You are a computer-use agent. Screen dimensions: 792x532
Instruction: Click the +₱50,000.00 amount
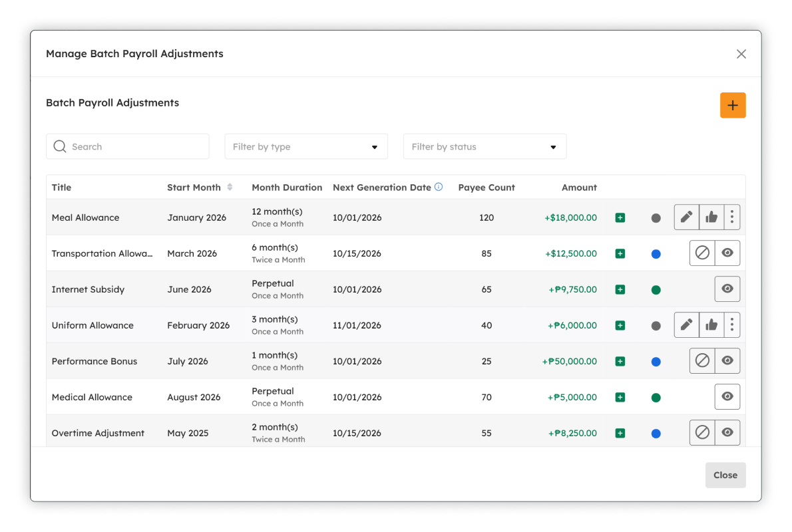(x=569, y=361)
